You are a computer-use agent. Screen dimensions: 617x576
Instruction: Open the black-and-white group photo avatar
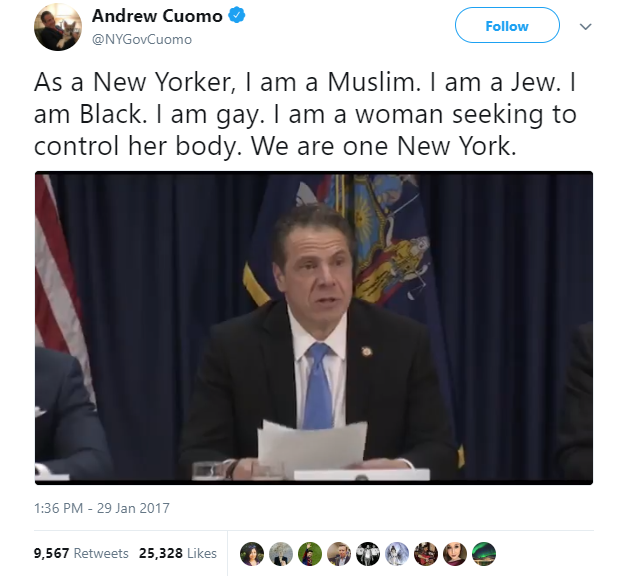click(368, 554)
